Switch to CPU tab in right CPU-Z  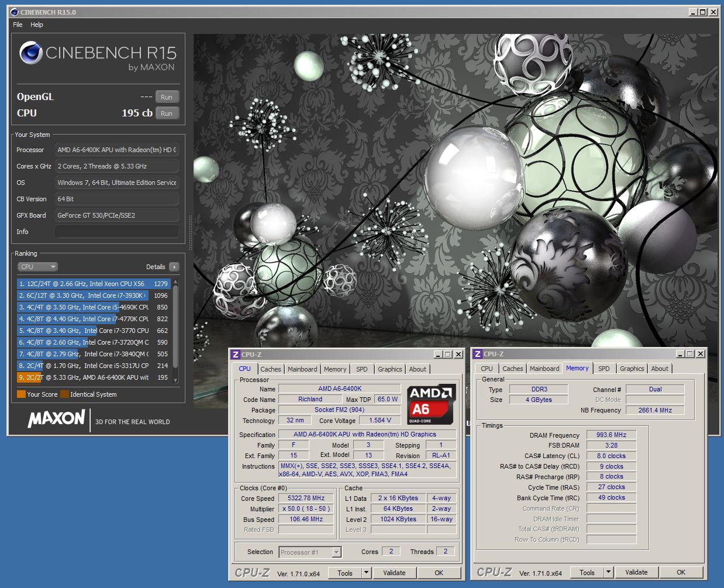pos(487,369)
